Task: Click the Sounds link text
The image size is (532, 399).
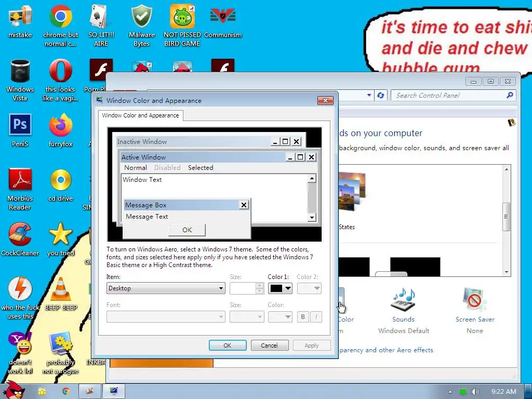Action: click(403, 320)
